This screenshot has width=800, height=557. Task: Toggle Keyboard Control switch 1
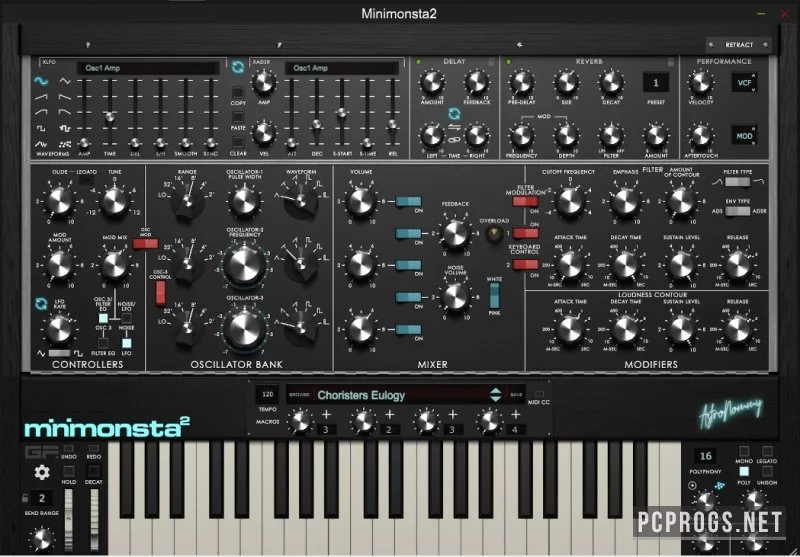[x=526, y=233]
